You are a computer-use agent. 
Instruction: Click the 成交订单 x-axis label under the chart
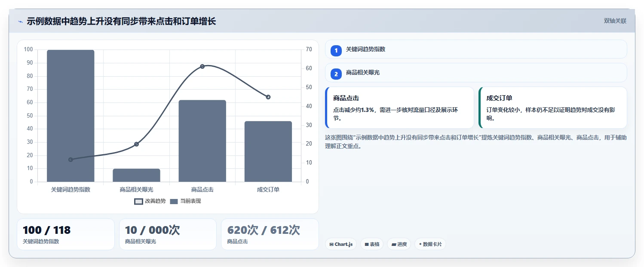[268, 189]
